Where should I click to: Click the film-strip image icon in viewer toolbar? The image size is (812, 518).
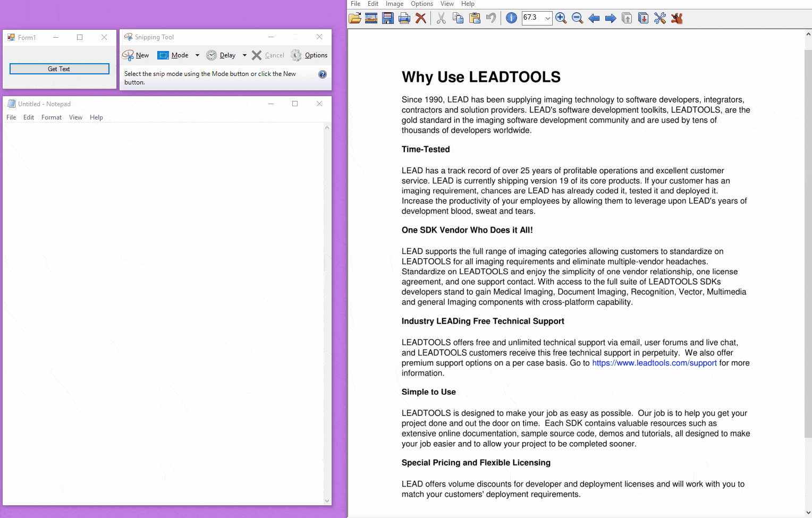click(x=371, y=18)
